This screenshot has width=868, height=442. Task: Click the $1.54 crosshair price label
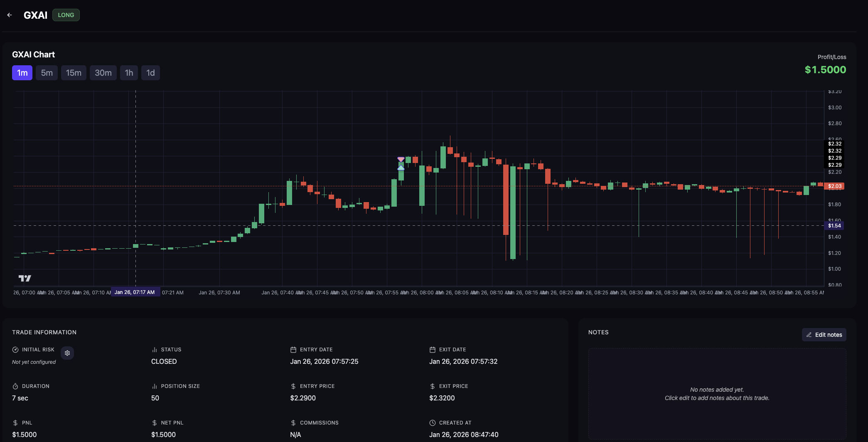[x=834, y=226]
